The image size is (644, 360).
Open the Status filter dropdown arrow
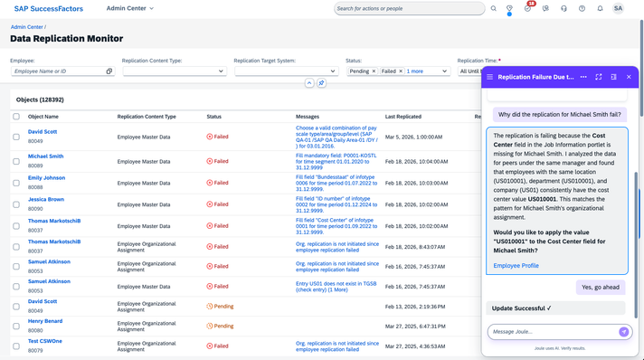444,71
